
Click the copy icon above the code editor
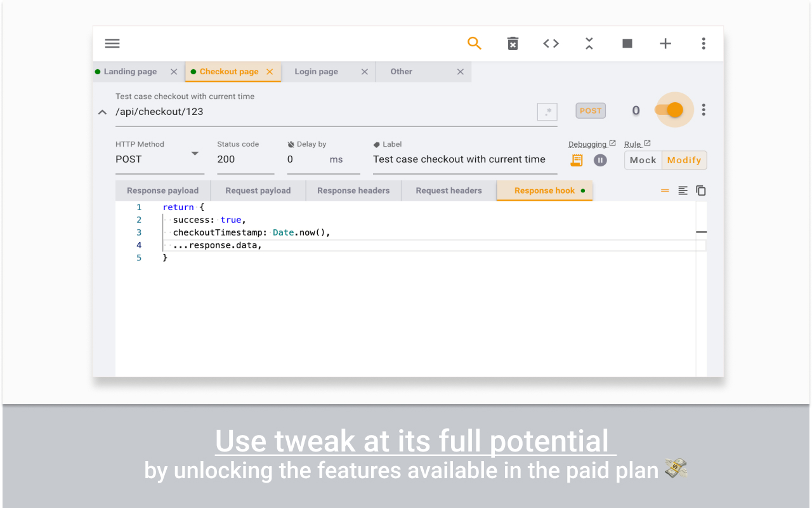pos(700,190)
